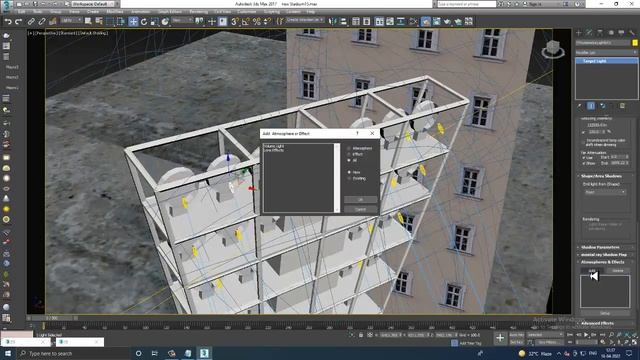Activate the Select and Place tool
This screenshot has width=640, height=360.
click(165, 21)
